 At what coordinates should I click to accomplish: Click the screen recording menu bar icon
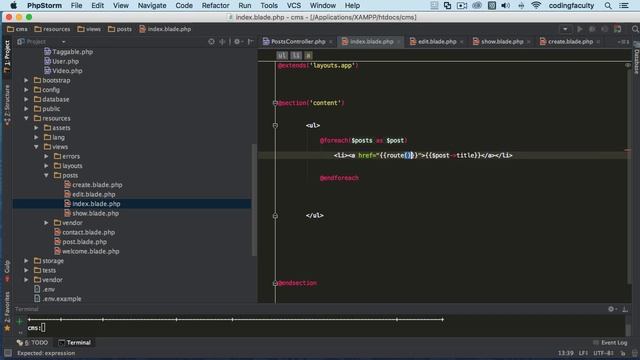tap(462, 6)
